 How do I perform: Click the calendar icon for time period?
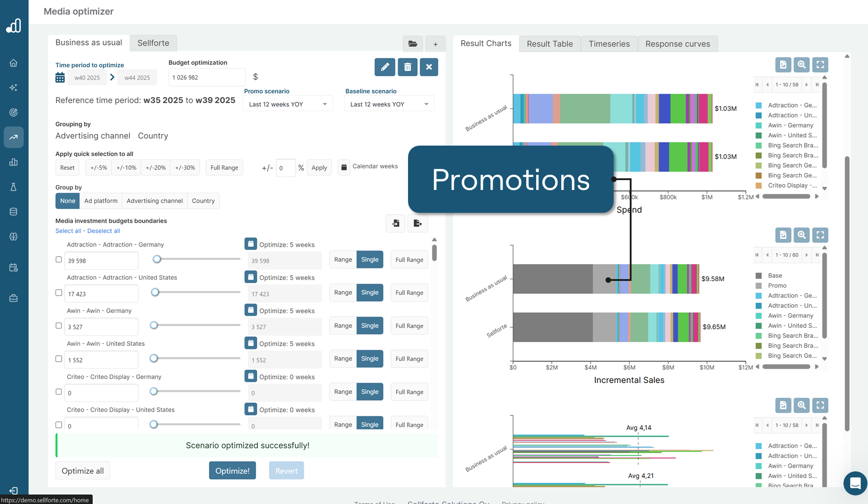point(60,78)
